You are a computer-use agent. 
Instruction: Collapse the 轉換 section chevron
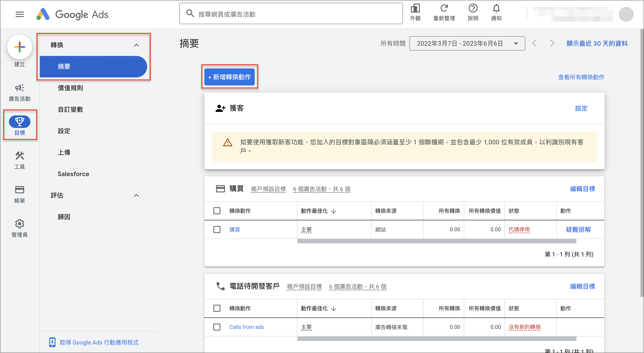click(136, 45)
